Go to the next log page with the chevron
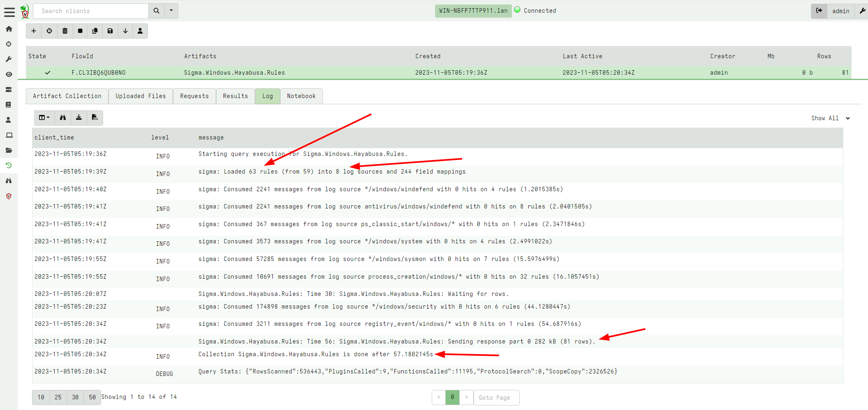Image resolution: width=868 pixels, height=410 pixels. click(x=466, y=397)
